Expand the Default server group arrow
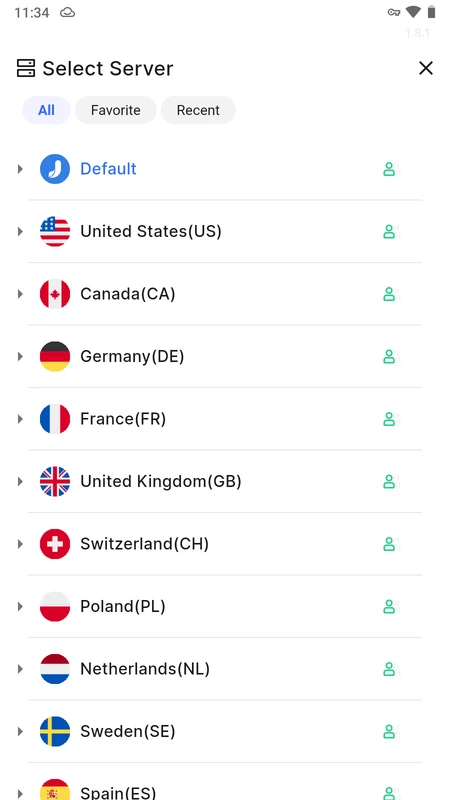Image resolution: width=450 pixels, height=800 pixels. pos(20,169)
